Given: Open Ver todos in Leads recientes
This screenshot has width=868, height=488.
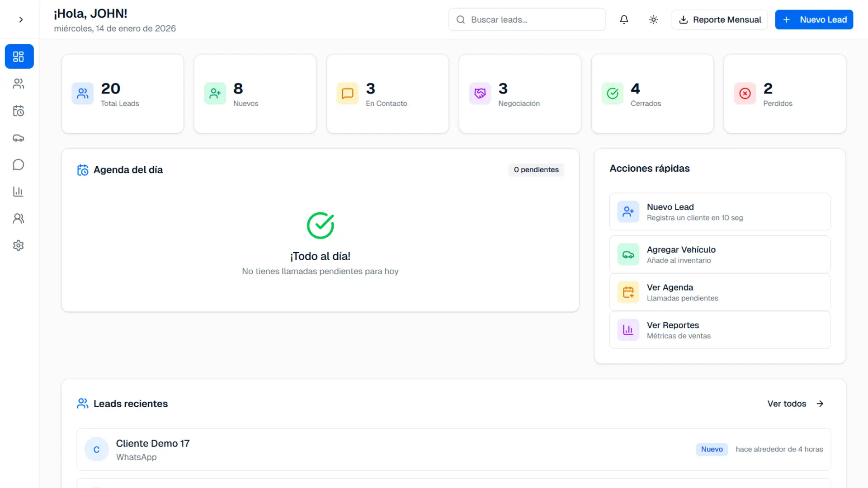Looking at the screenshot, I should point(795,404).
